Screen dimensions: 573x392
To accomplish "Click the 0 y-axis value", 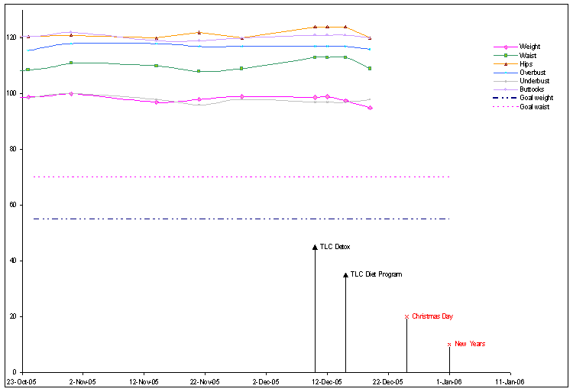I will click(x=15, y=372).
